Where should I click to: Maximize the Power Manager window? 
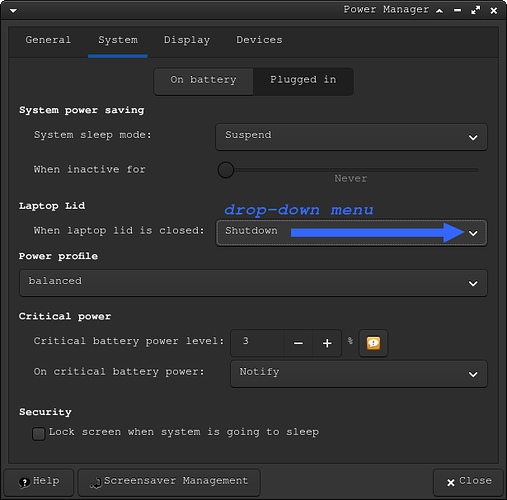[476, 11]
